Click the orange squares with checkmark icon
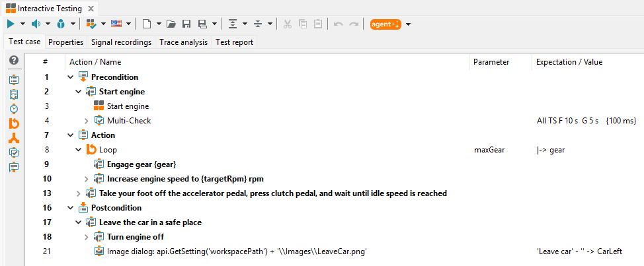The height and width of the screenshot is (266, 644). 91,24
